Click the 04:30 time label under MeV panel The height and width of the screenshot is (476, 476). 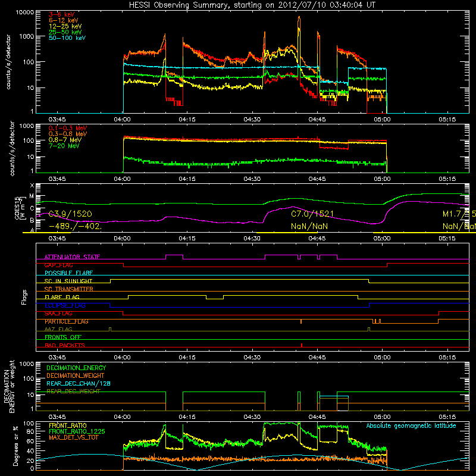click(252, 179)
